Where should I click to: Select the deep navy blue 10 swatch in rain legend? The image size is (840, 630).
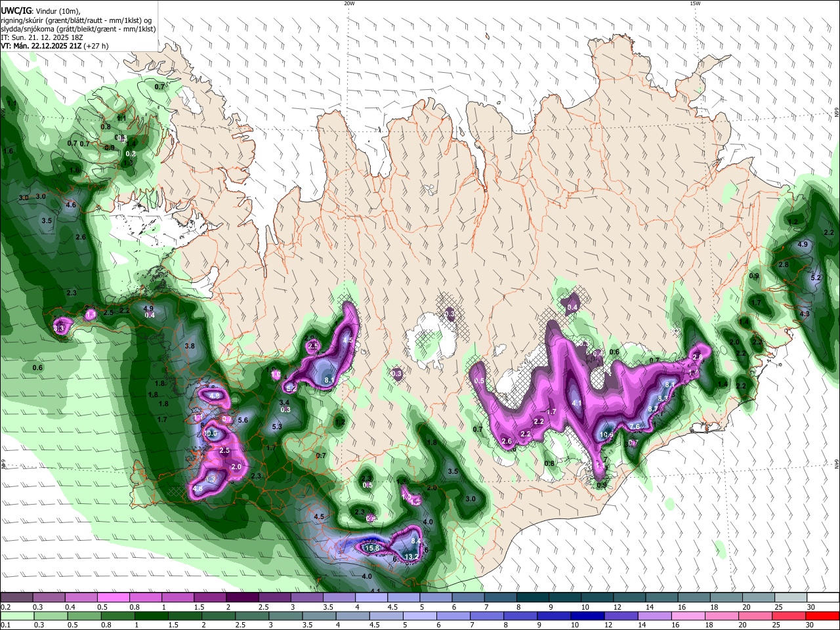coord(587,616)
